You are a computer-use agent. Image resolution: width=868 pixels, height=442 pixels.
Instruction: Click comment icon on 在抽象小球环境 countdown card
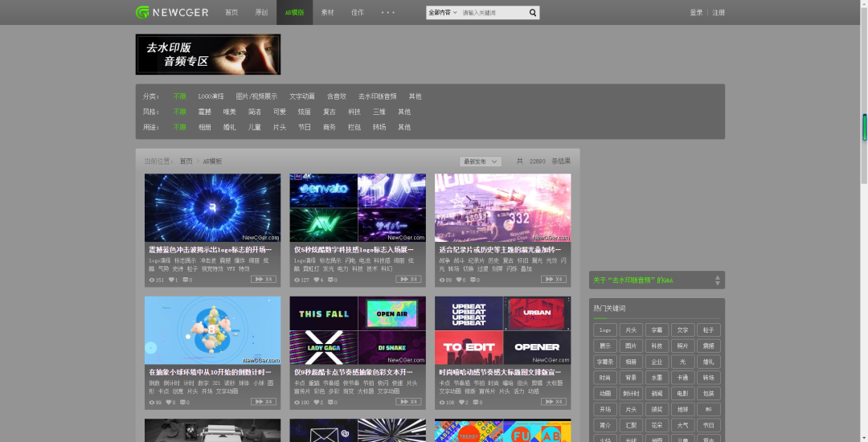(x=182, y=402)
